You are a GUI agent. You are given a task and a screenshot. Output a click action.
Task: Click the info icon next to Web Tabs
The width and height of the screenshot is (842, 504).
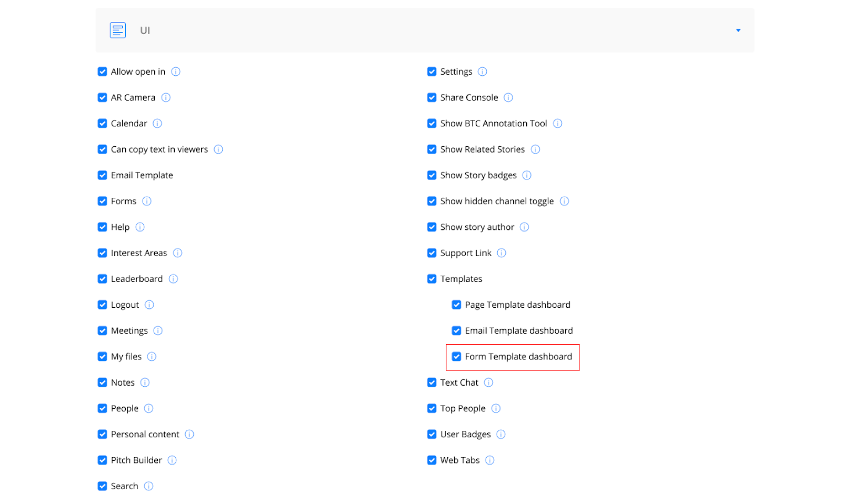point(490,460)
